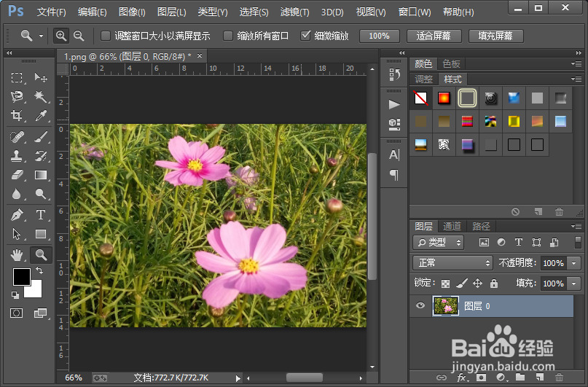Toggle layer filtering switch on
This screenshot has width=588, height=387.
[578, 242]
